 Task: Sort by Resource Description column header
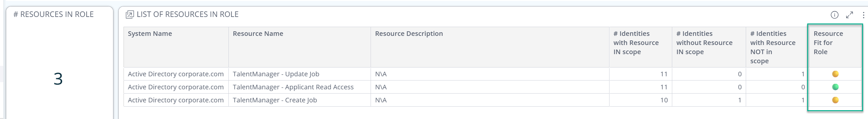pyautogui.click(x=409, y=34)
